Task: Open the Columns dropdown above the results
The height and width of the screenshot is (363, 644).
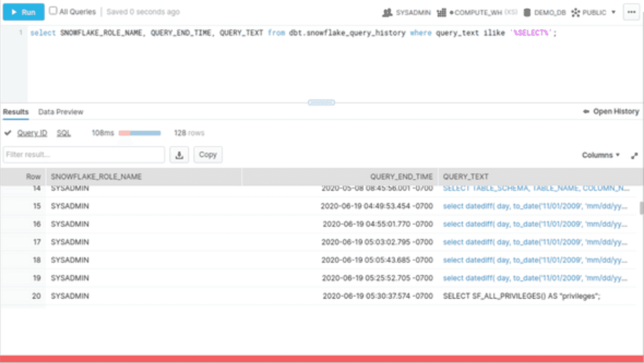Action: [x=600, y=155]
